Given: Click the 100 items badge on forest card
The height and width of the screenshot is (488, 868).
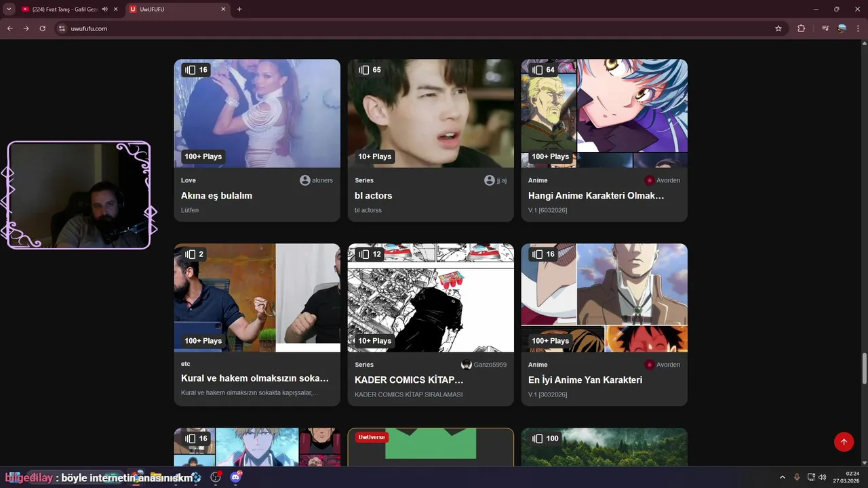Looking at the screenshot, I should (x=545, y=439).
